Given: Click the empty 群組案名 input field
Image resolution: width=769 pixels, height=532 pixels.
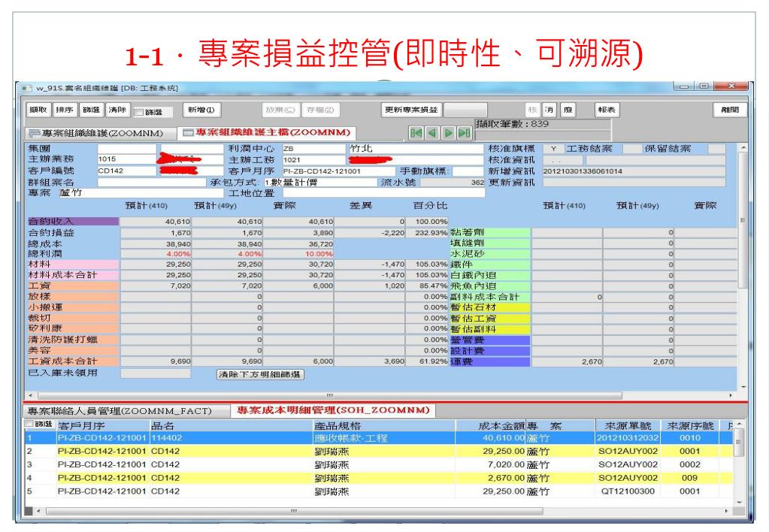Looking at the screenshot, I should click(x=152, y=183).
